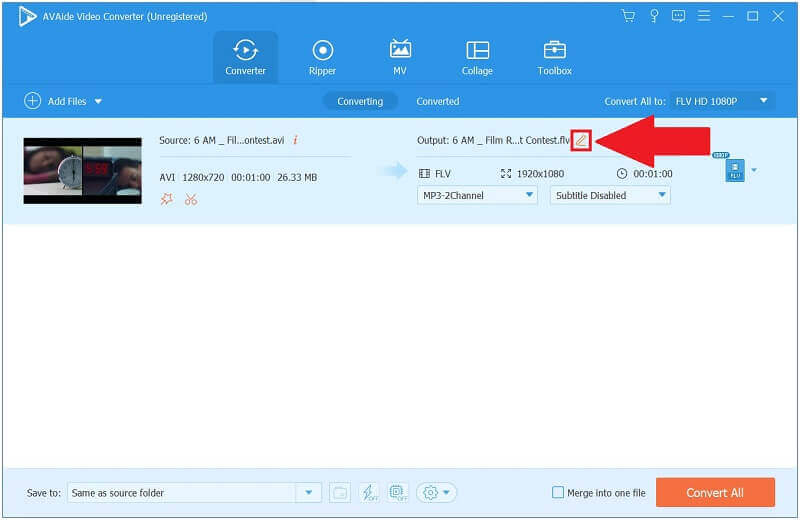This screenshot has height=520, width=800.
Task: Click the video thumbnail preview
Action: click(83, 171)
